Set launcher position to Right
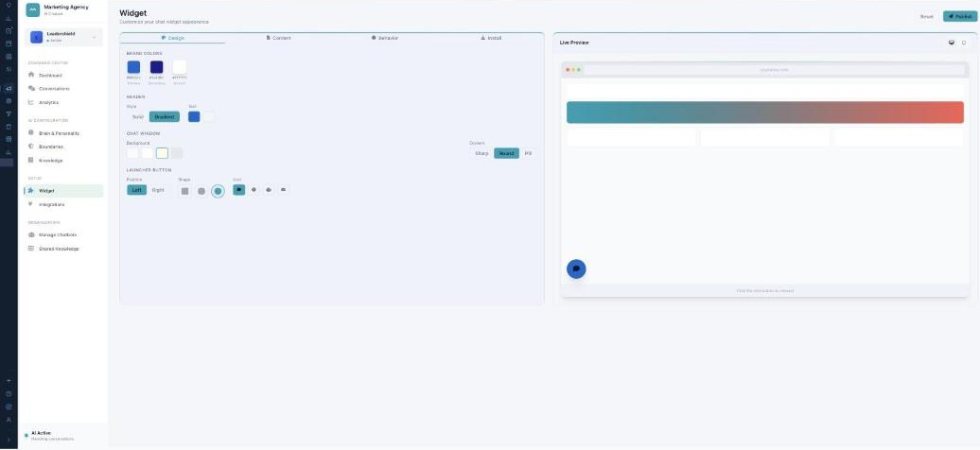Screen dimensions: 980x450 click(158, 190)
